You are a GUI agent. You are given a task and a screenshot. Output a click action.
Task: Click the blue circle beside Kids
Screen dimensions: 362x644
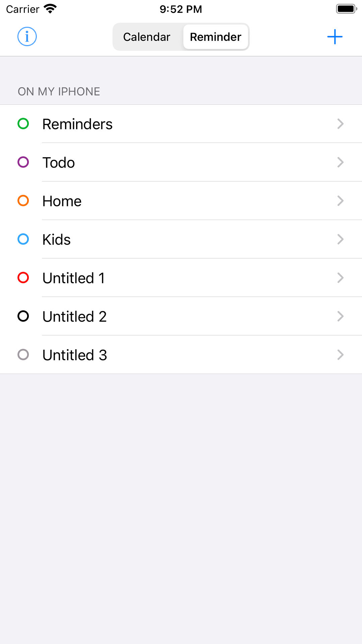[x=23, y=239]
